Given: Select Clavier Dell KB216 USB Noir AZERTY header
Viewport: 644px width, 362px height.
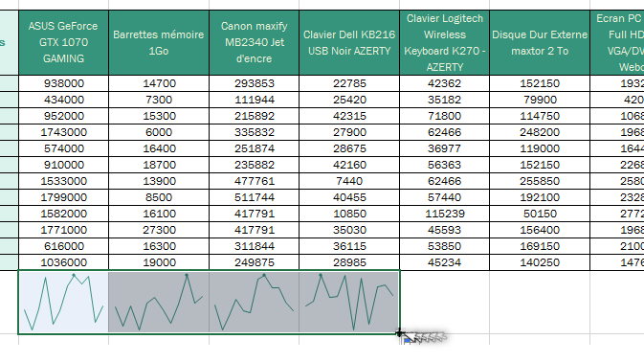Looking at the screenshot, I should [349, 42].
